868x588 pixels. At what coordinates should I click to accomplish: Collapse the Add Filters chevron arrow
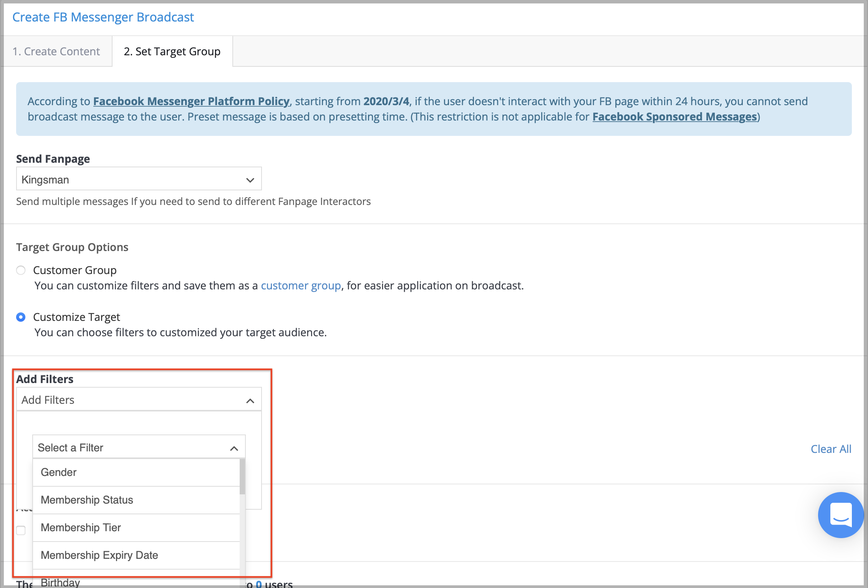coord(250,401)
